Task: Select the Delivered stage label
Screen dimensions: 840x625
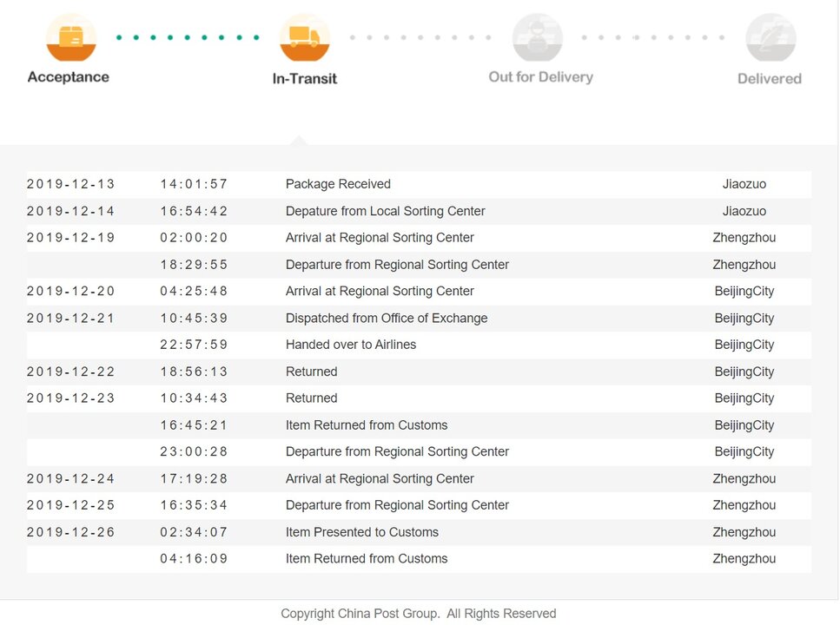Action: (x=770, y=79)
